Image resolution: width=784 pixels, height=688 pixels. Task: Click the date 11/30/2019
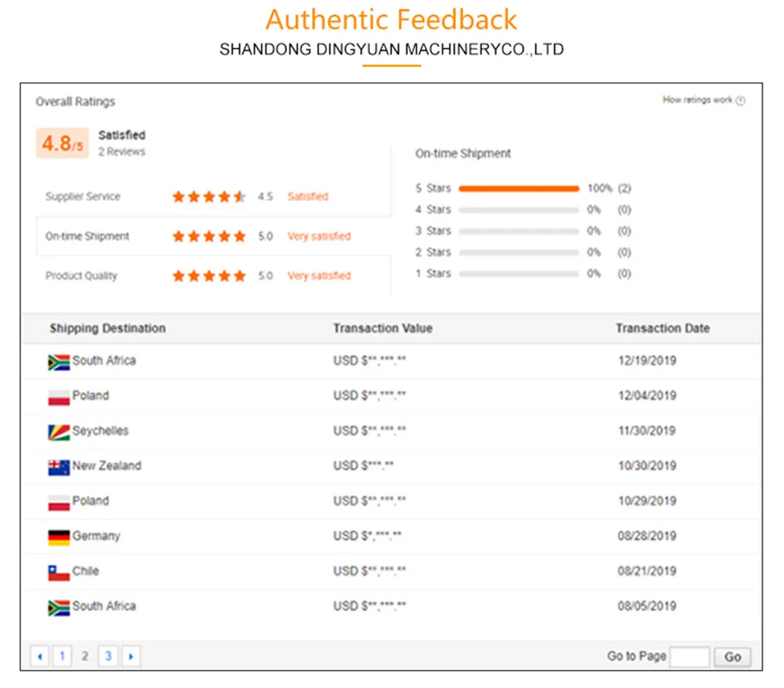[647, 431]
